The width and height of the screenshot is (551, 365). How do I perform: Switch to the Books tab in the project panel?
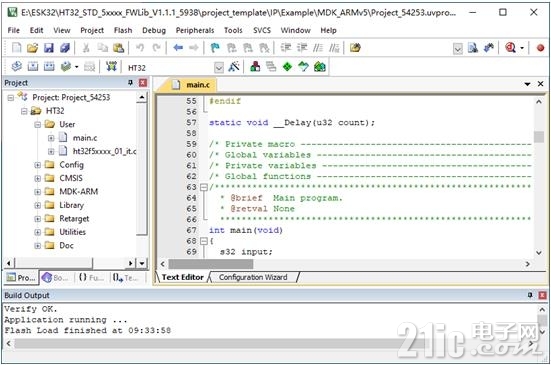coord(56,278)
